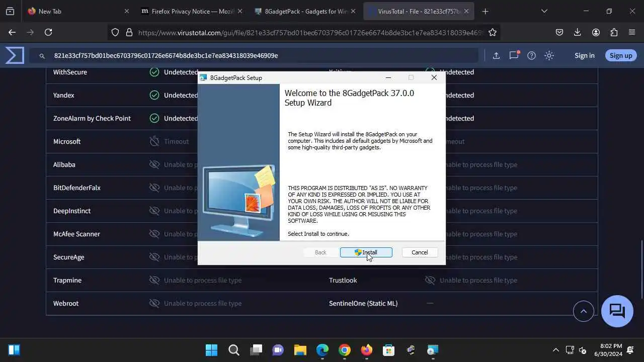The height and width of the screenshot is (362, 644).
Task: Click VirusTotal sigma logo icon
Action: pyautogui.click(x=15, y=55)
